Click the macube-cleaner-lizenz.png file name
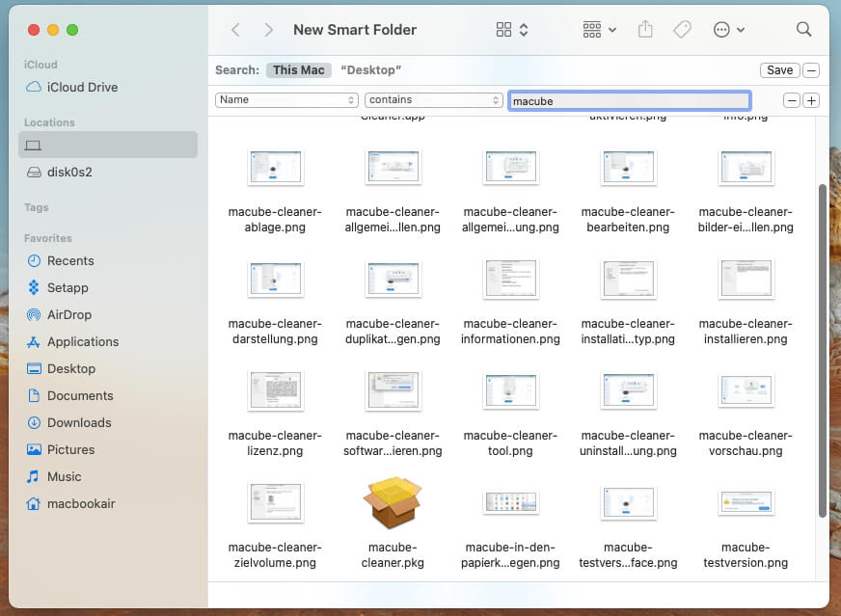Screen dimensions: 841x616 pos(275,442)
